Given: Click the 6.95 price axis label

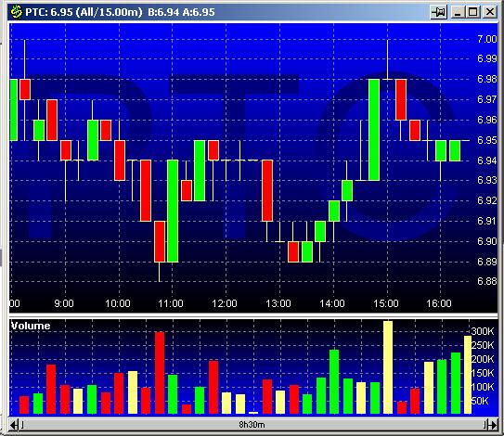Looking at the screenshot, I should [x=487, y=140].
